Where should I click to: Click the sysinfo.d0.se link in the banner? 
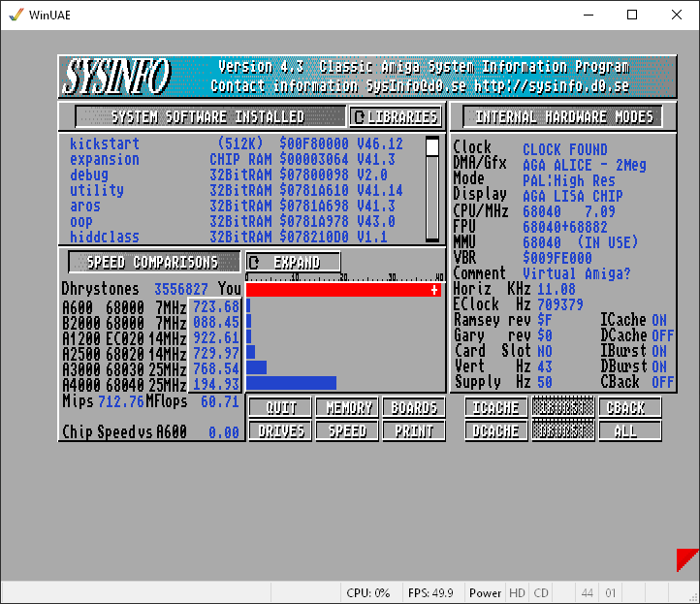click(552, 86)
